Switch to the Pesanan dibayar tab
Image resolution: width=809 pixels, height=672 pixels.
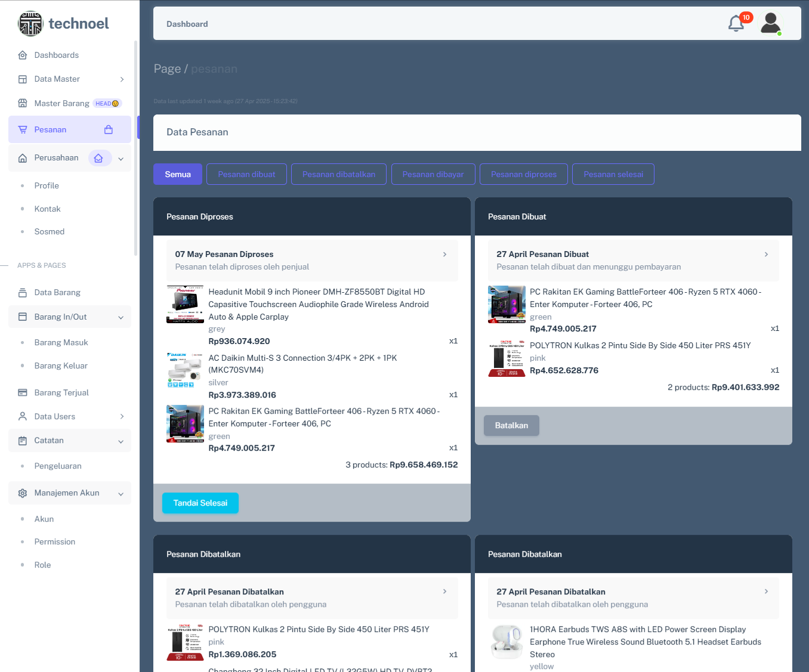[x=433, y=174]
